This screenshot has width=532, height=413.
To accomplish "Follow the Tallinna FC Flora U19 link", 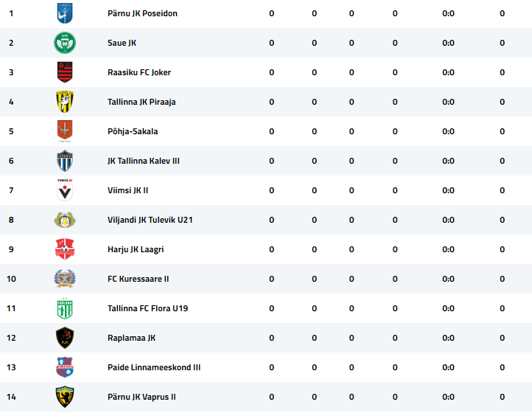I will 147,308.
